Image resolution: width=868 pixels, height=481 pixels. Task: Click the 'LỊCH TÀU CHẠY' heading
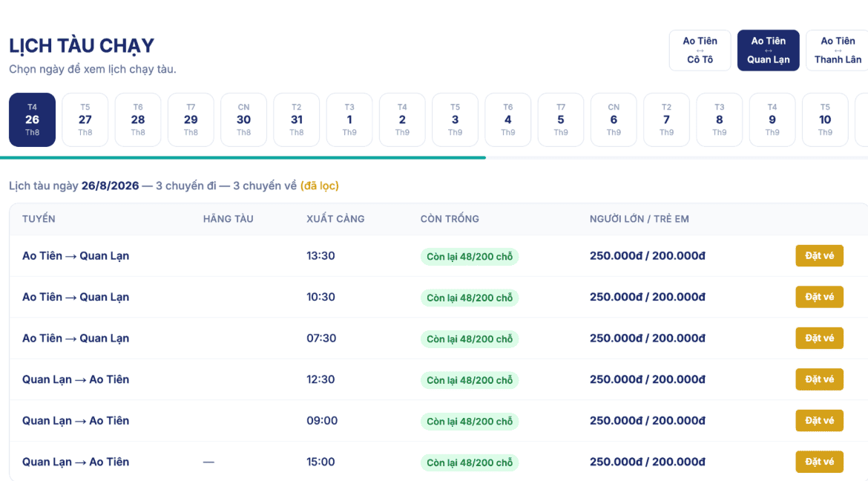[x=82, y=45]
